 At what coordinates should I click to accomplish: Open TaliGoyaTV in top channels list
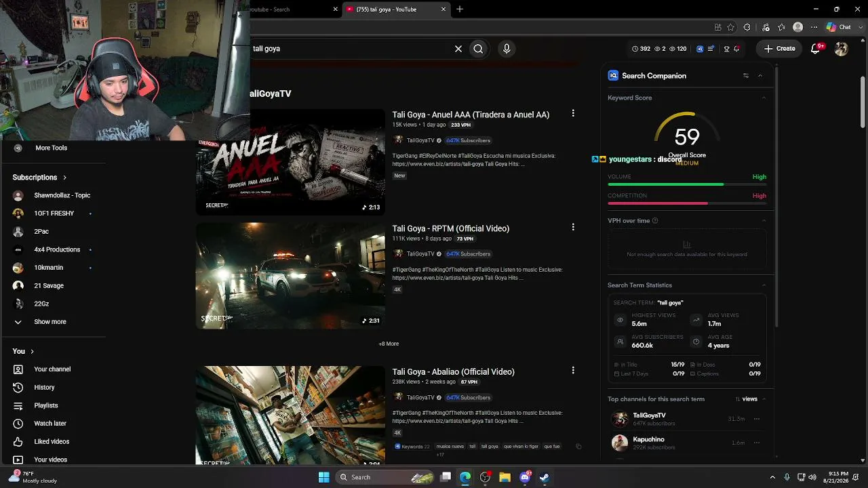click(649, 415)
